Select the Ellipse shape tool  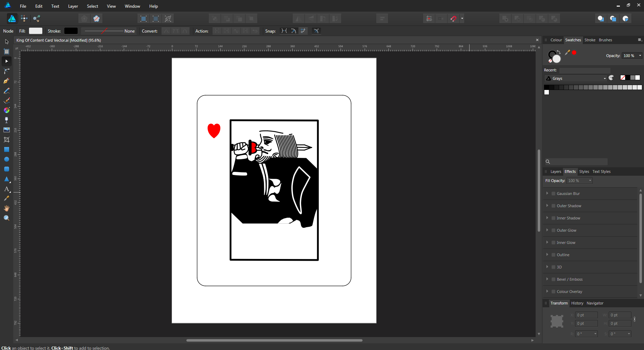(7, 159)
